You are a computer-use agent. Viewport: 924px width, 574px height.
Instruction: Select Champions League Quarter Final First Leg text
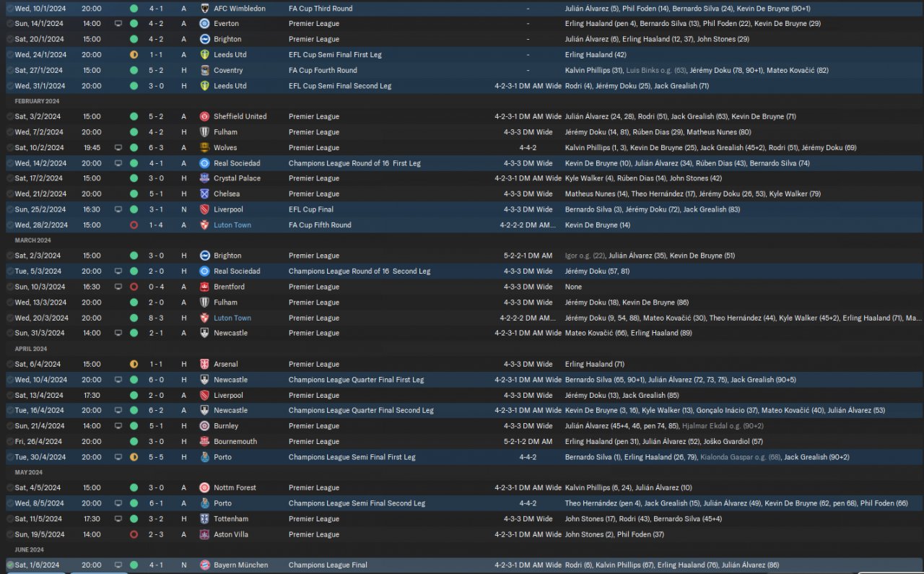click(357, 380)
